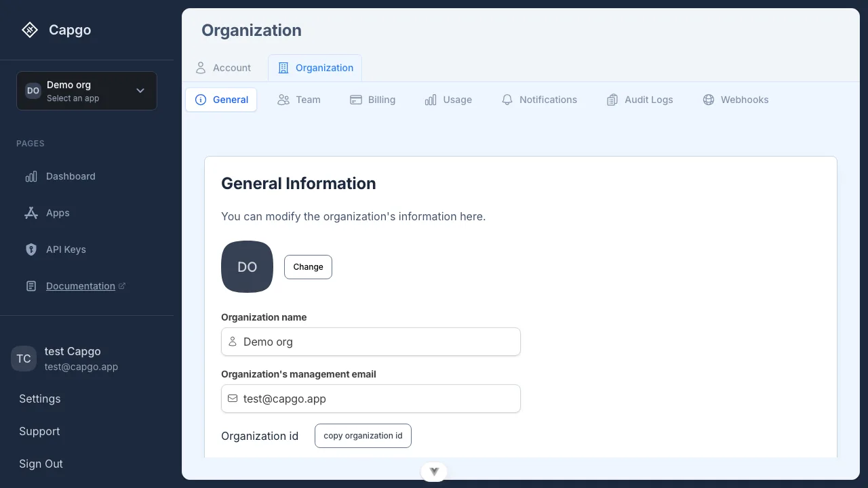Image resolution: width=868 pixels, height=488 pixels.
Task: Click the Notifications bell icon
Action: click(507, 100)
